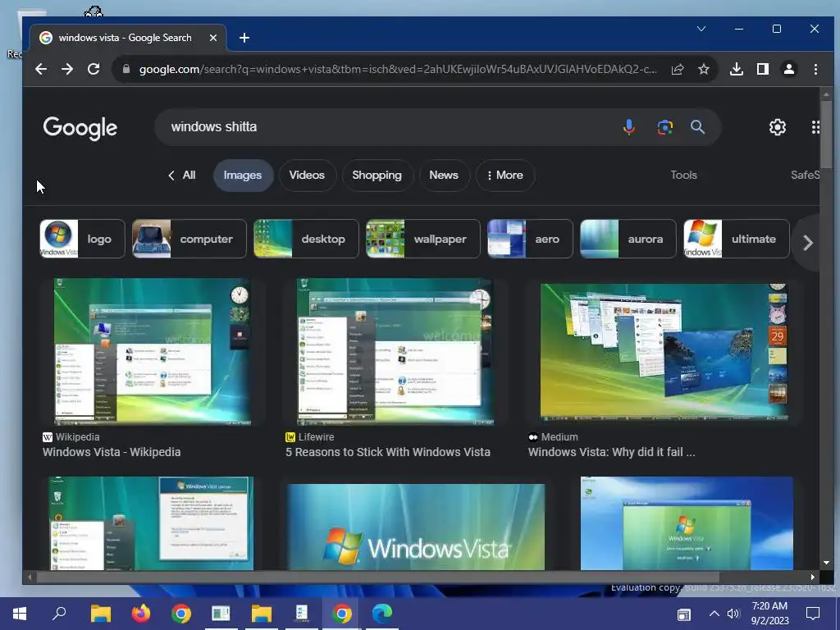The image size is (840, 630).
Task: Filter images by aurora chip
Action: [x=628, y=239]
